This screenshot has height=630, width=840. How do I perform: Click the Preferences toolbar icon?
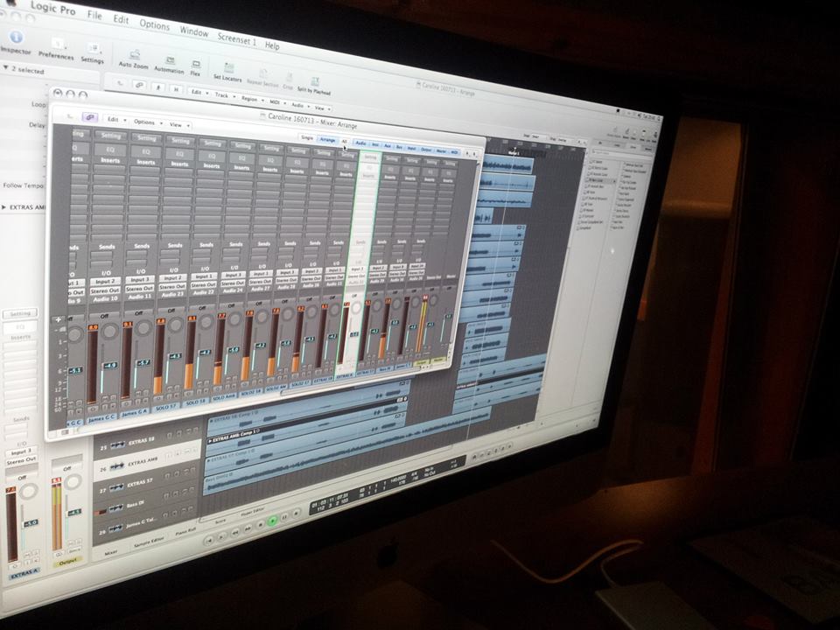[x=58, y=43]
